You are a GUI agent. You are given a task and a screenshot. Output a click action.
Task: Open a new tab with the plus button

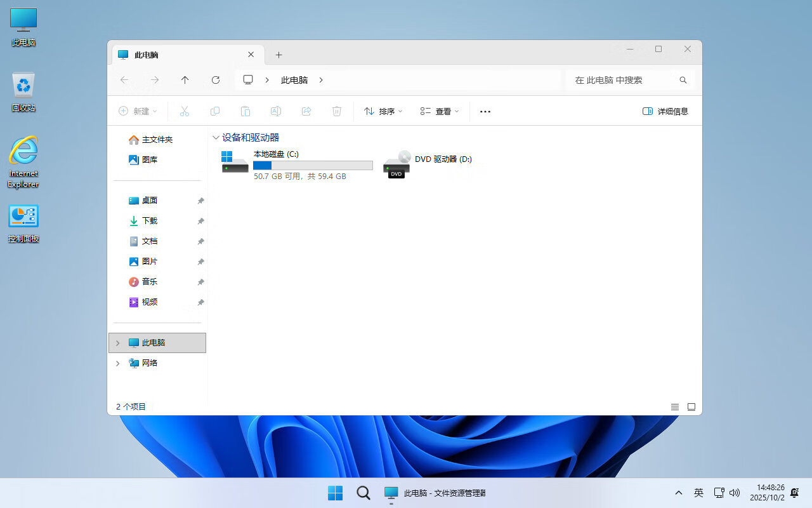pos(278,55)
